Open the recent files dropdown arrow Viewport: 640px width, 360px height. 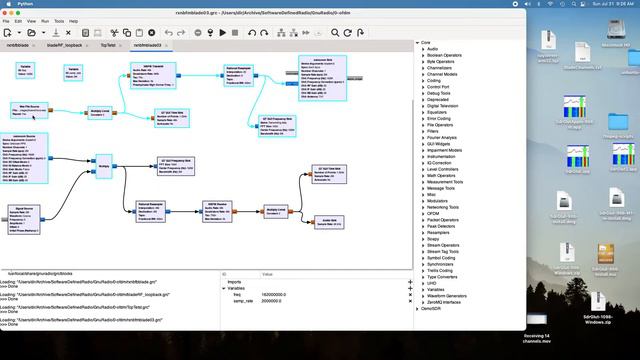pyautogui.click(x=43, y=33)
